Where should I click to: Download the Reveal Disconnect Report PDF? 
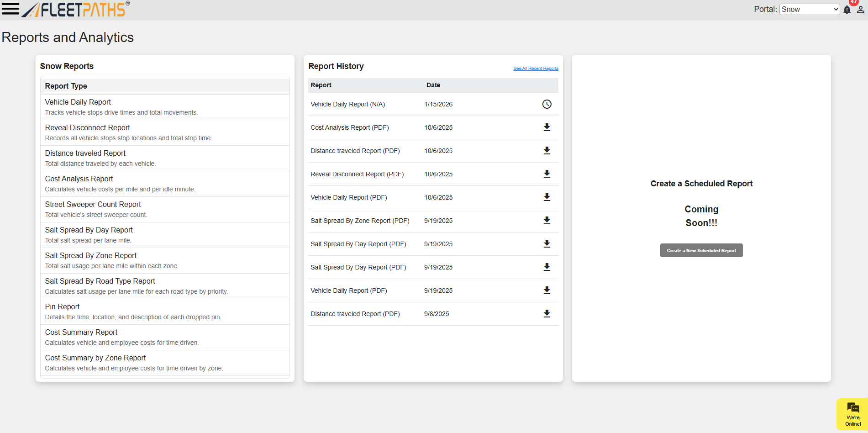tap(547, 174)
